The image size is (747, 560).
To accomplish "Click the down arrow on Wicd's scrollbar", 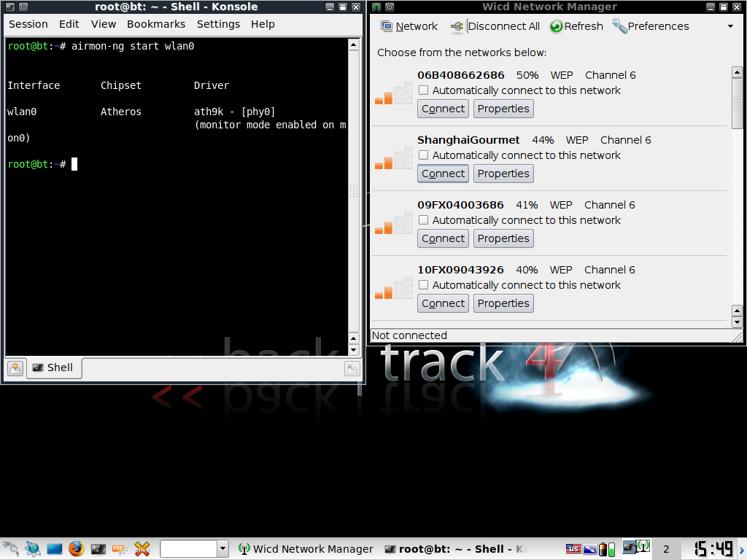I will coord(737,323).
